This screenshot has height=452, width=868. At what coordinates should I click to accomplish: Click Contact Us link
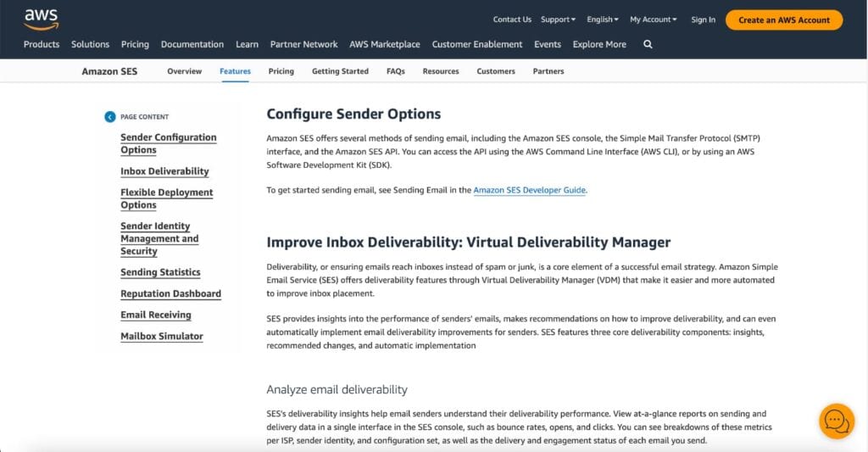512,20
